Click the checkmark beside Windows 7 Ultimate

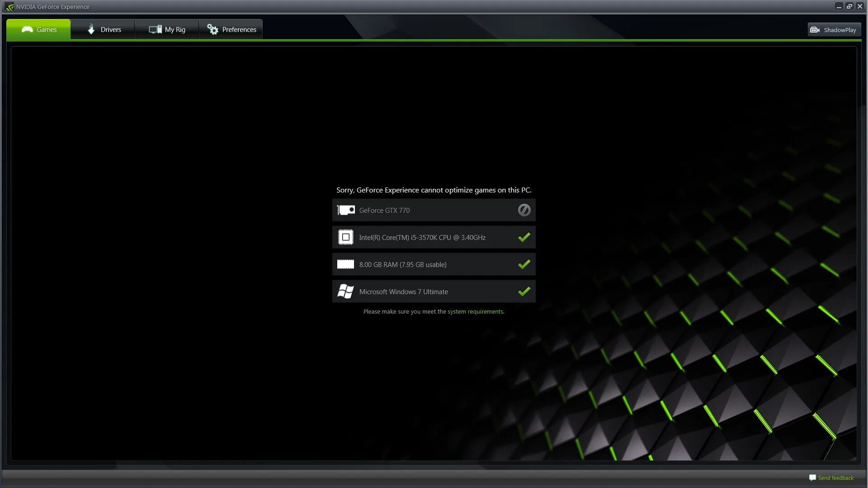point(524,291)
